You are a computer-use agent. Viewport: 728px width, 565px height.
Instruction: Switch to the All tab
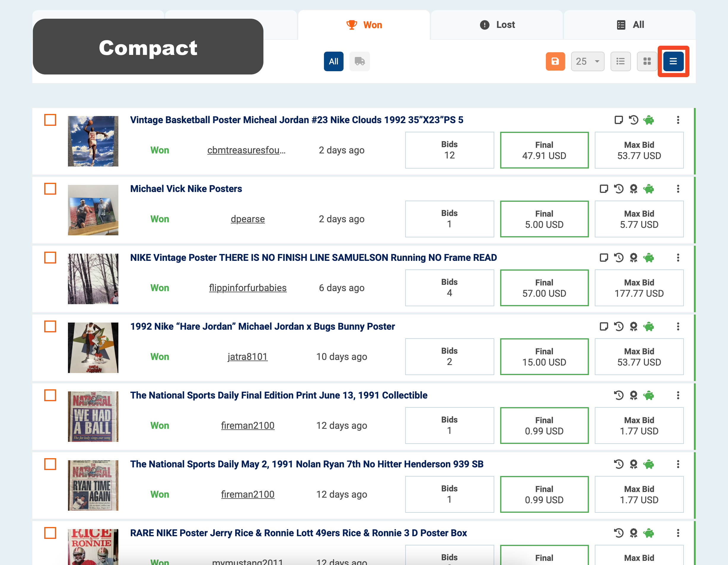630,25
